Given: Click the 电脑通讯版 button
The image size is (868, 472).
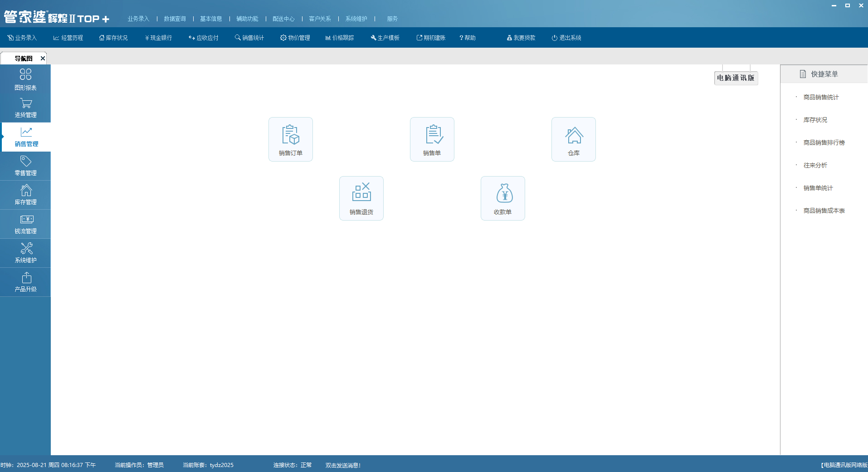Looking at the screenshot, I should [736, 78].
